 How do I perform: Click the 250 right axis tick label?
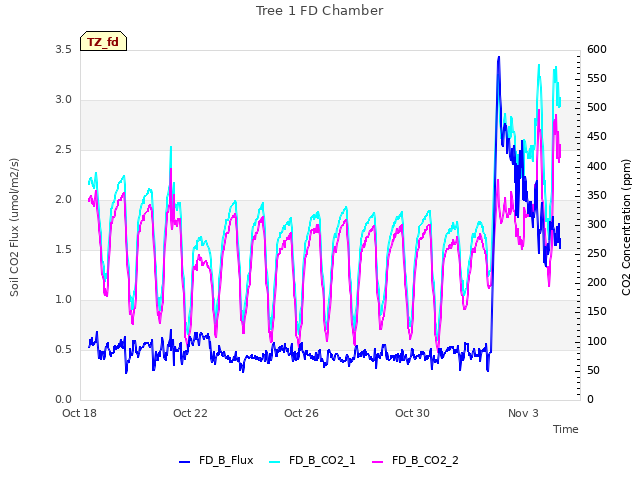(597, 253)
